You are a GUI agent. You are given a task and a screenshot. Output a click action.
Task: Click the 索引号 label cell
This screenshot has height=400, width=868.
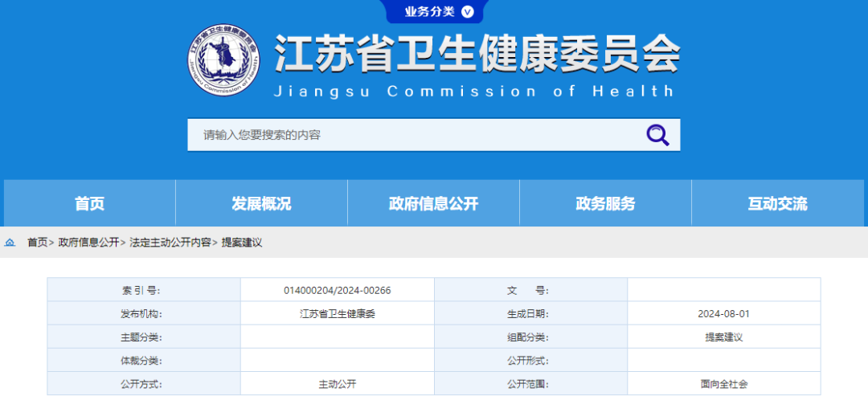tap(144, 291)
